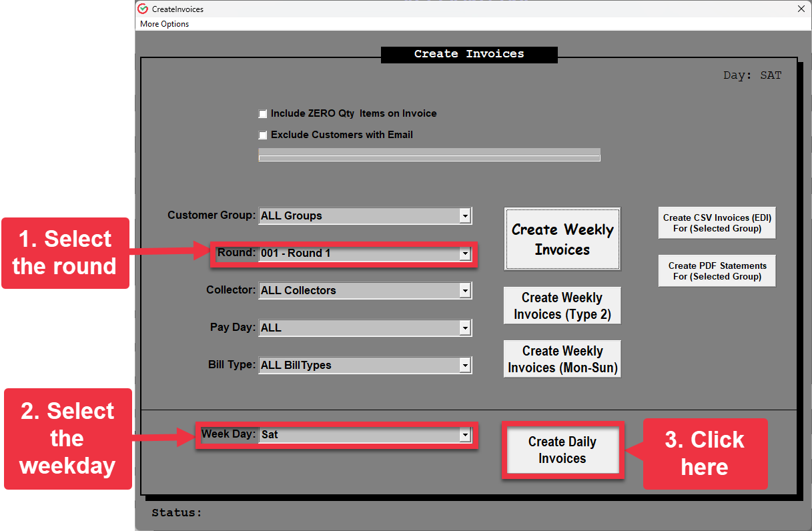
Task: Click the Create Invoices heading
Action: pyautogui.click(x=469, y=54)
